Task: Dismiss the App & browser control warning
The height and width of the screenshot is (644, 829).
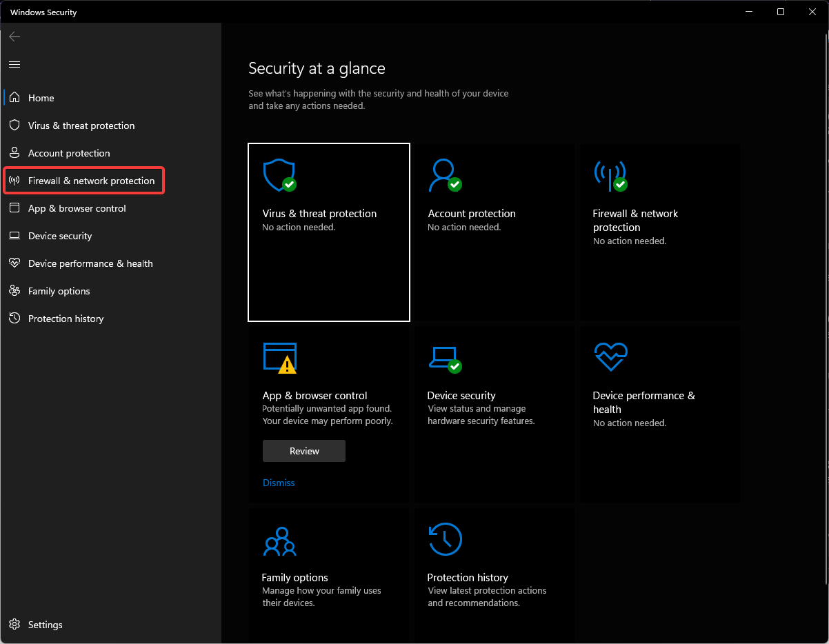Action: click(x=279, y=483)
